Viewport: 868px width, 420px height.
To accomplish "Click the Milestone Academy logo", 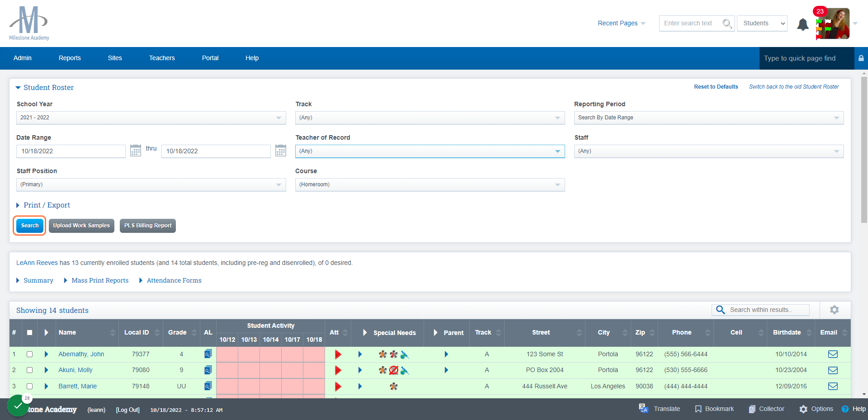I will (29, 23).
